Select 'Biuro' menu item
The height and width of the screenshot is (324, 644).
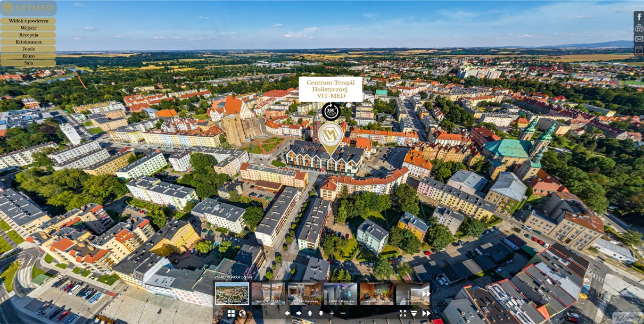point(28,56)
